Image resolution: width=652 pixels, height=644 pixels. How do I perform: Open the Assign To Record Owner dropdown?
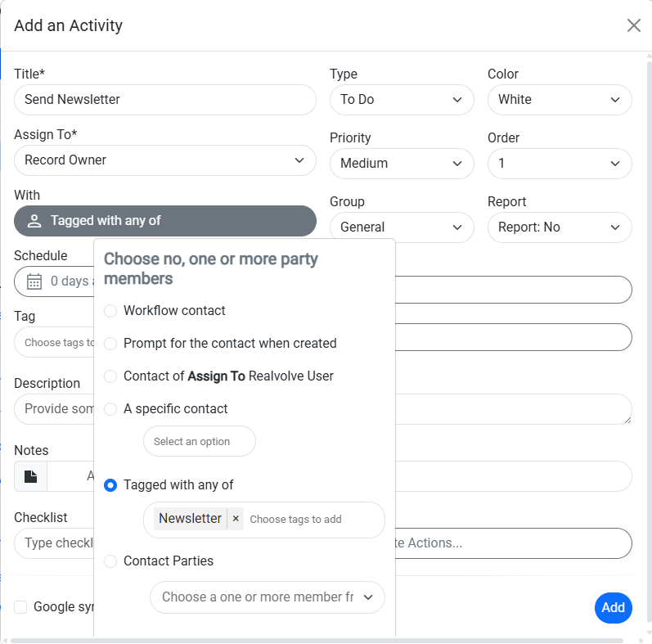164,160
